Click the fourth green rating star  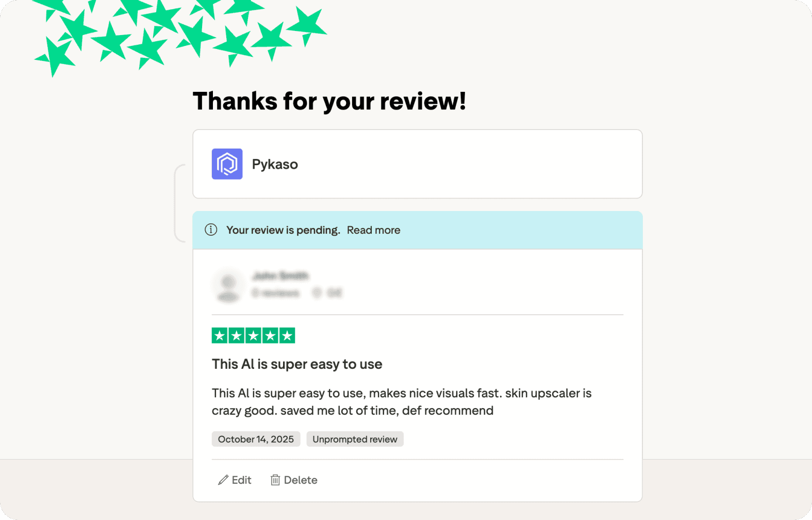(x=270, y=336)
